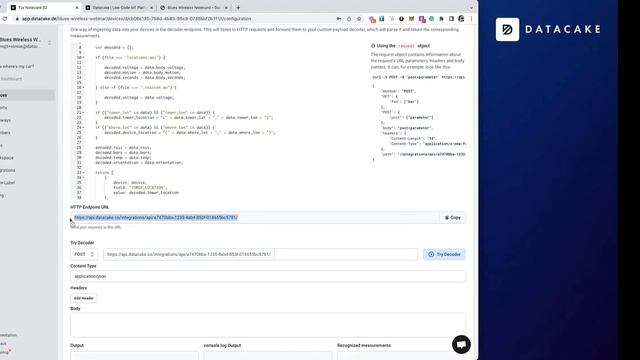The image size is (640, 360).
Task: Open the Members sidebar item
Action: pyautogui.click(x=5, y=133)
